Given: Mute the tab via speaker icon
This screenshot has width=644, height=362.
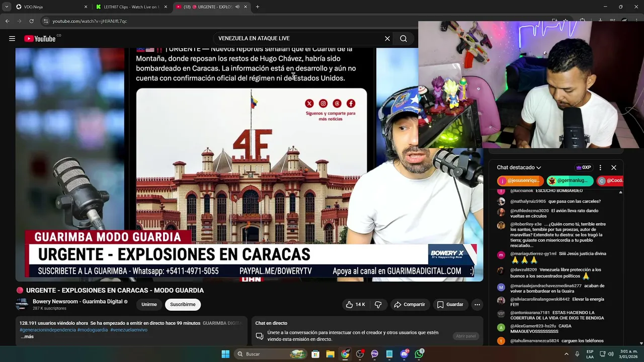Looking at the screenshot, I should [237, 7].
